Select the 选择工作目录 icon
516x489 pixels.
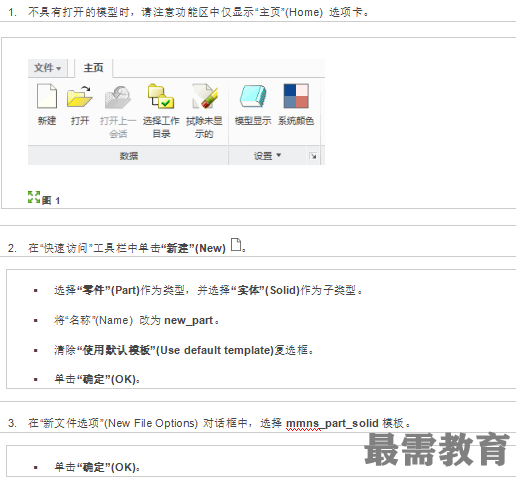click(161, 96)
